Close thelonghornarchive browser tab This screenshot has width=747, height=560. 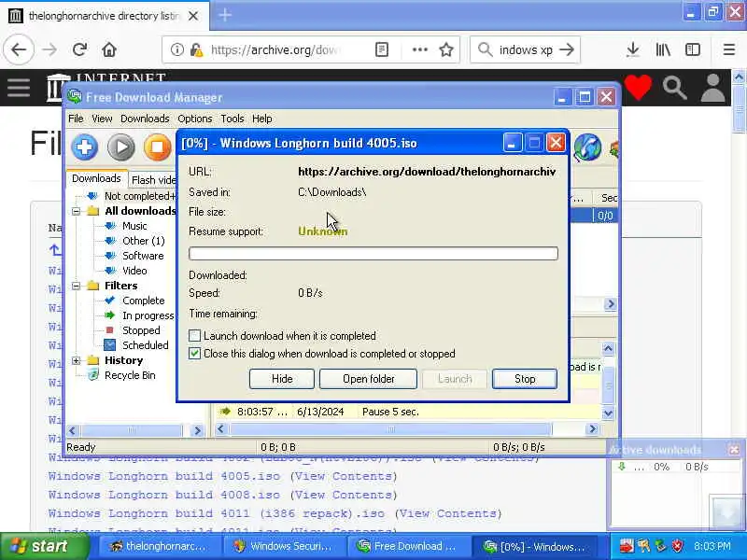click(193, 16)
